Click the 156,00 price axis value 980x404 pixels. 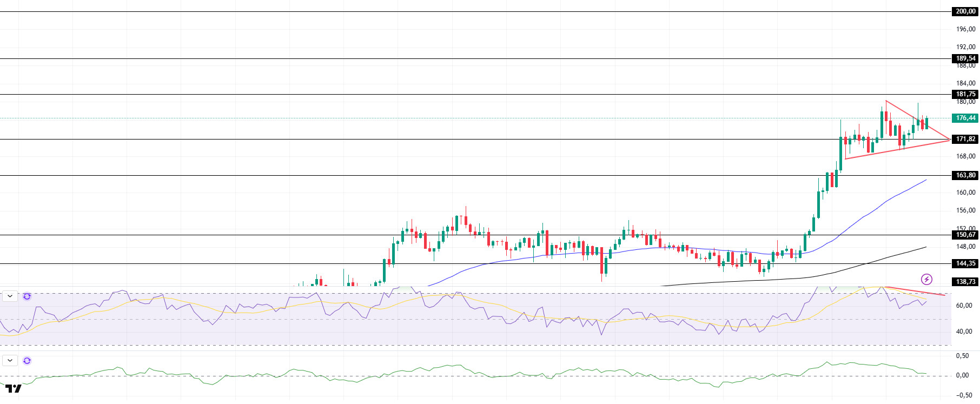(x=965, y=210)
